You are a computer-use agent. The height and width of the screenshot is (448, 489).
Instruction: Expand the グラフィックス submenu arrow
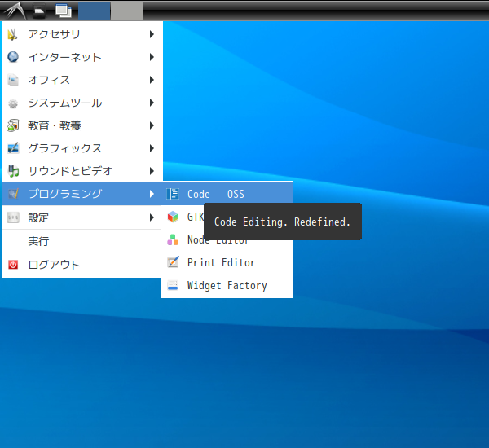(x=152, y=148)
